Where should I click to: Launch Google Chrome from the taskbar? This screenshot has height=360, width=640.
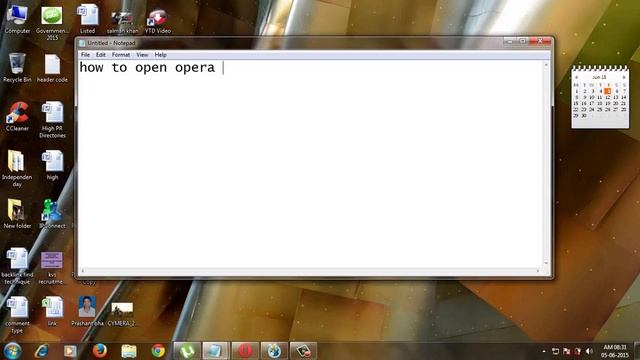tap(158, 351)
